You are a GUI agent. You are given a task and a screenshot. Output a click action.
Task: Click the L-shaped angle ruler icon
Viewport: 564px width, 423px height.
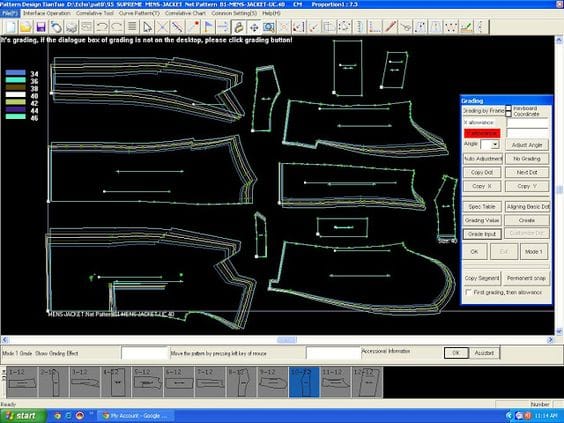click(375, 27)
